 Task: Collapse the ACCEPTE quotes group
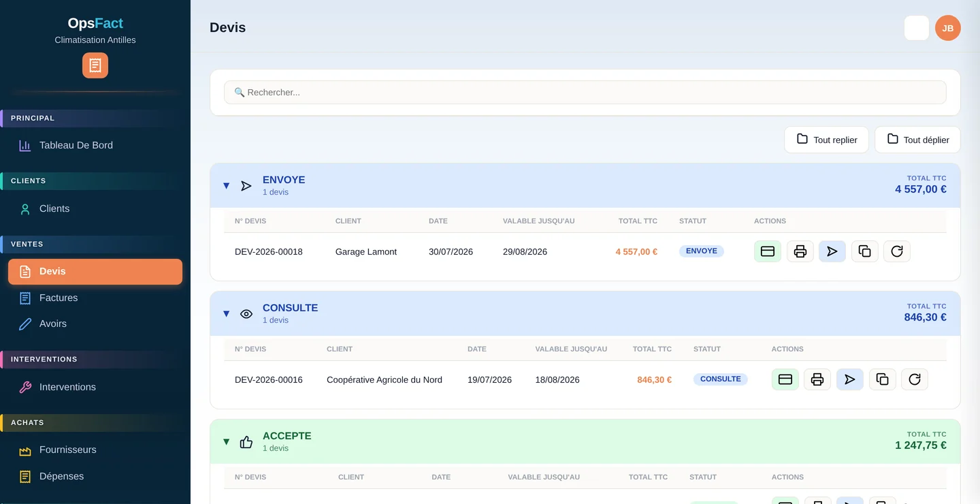pos(227,442)
